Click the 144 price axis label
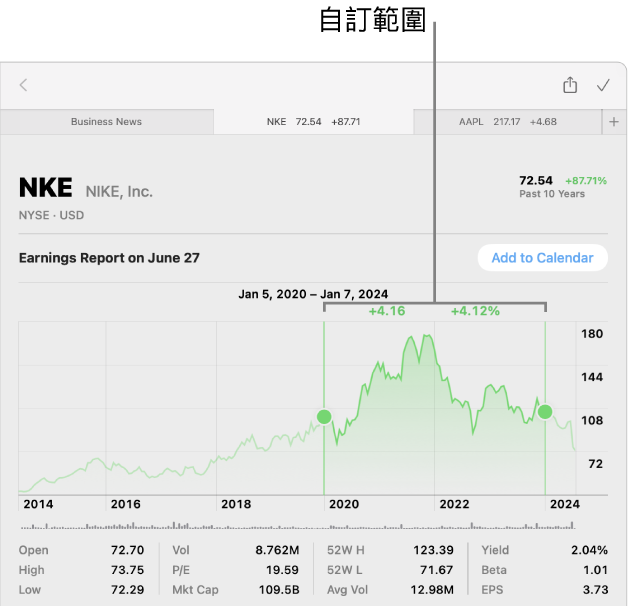The height and width of the screenshot is (606, 630). [x=592, y=377]
